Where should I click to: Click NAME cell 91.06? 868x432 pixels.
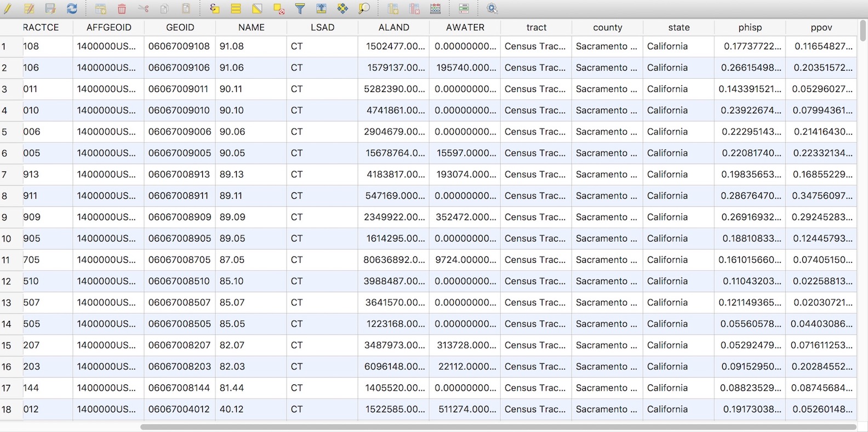pos(251,68)
